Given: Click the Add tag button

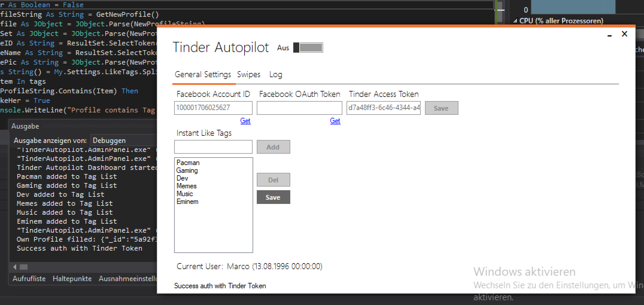Looking at the screenshot, I should [273, 147].
